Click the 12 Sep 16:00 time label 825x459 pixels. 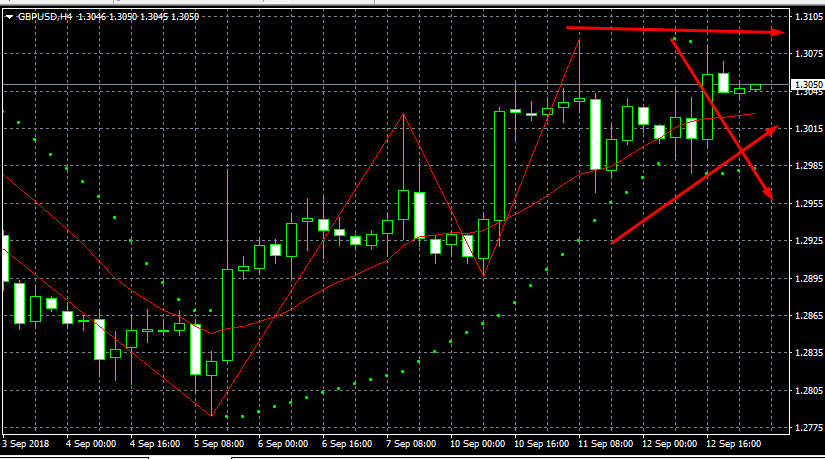(733, 444)
